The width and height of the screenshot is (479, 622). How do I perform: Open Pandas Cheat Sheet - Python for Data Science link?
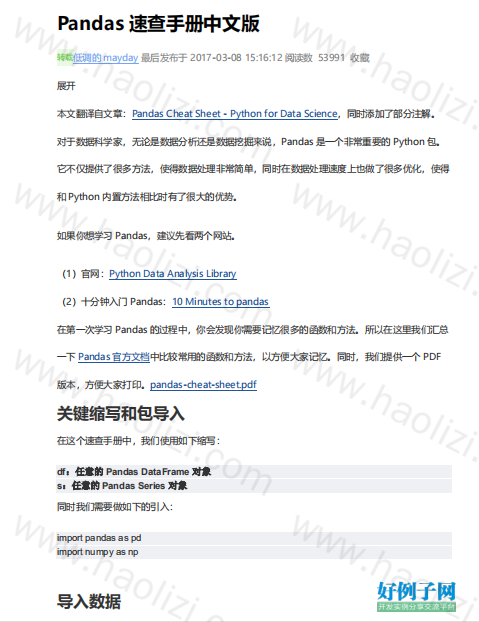pos(235,114)
